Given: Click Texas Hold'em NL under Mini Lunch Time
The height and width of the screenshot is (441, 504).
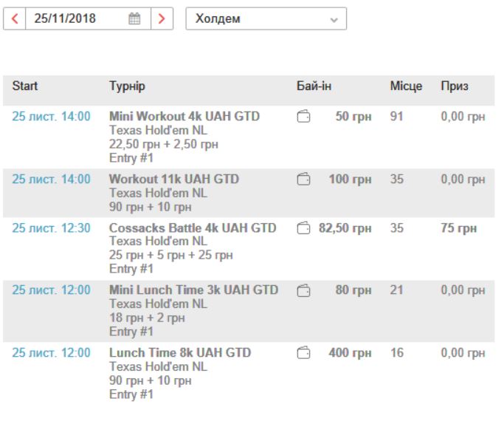Looking at the screenshot, I should [x=158, y=304].
